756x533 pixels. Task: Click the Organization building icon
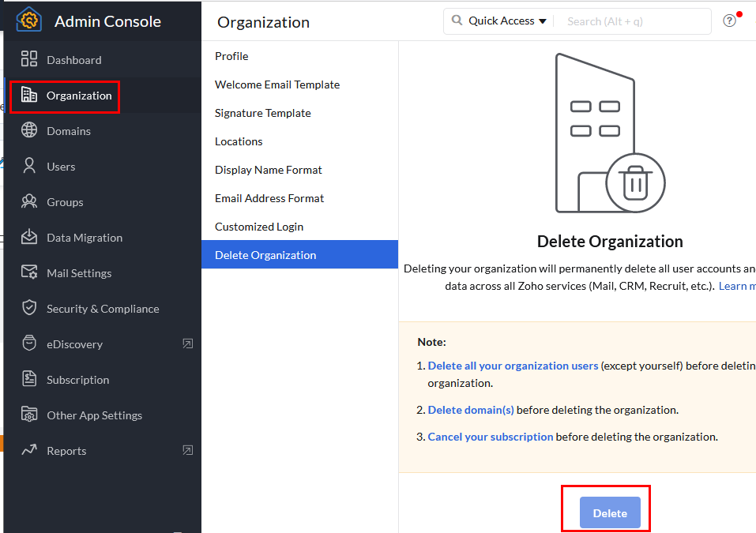point(29,95)
